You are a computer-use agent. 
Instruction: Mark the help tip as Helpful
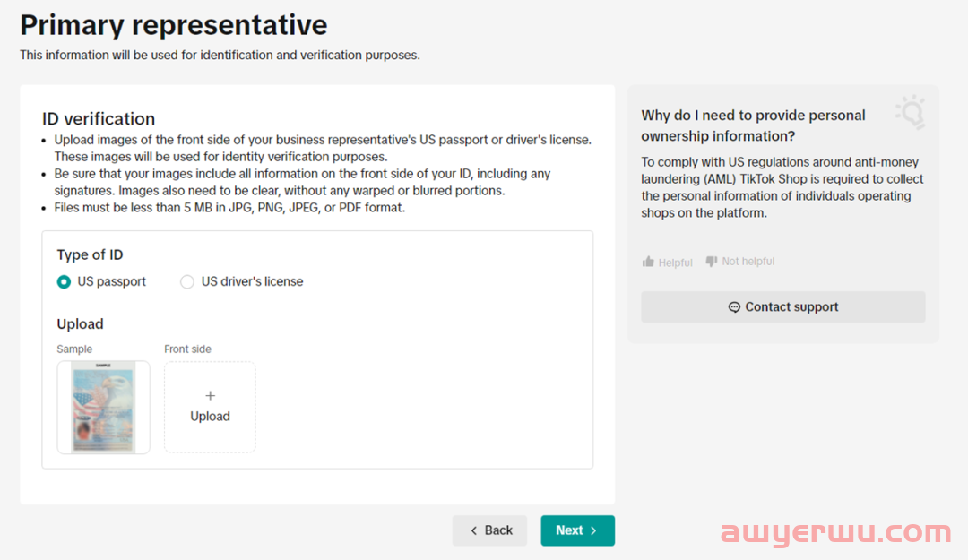(668, 262)
